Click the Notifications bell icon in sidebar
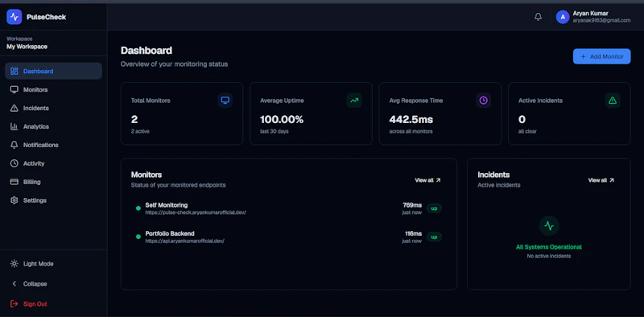 tap(14, 145)
